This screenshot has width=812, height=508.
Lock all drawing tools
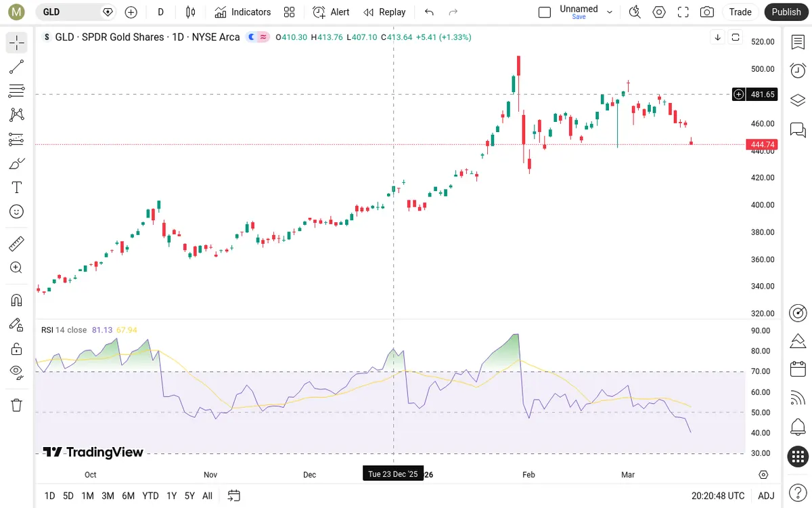click(x=17, y=349)
